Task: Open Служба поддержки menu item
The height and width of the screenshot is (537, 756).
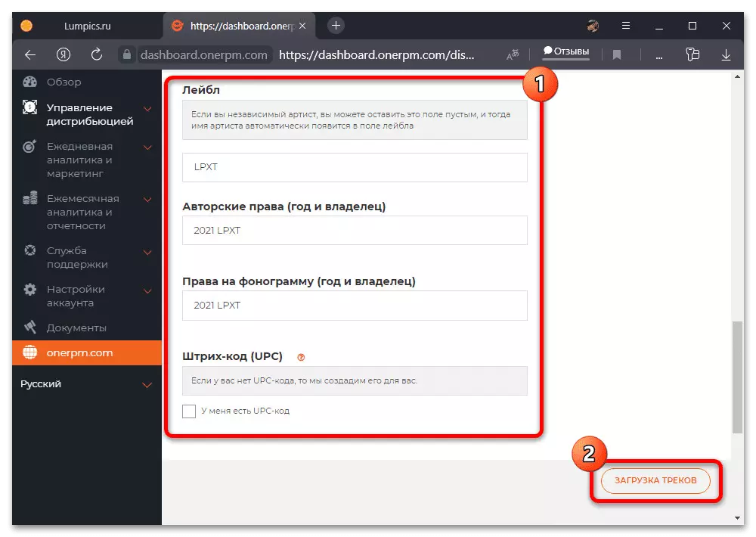Action: tap(77, 257)
